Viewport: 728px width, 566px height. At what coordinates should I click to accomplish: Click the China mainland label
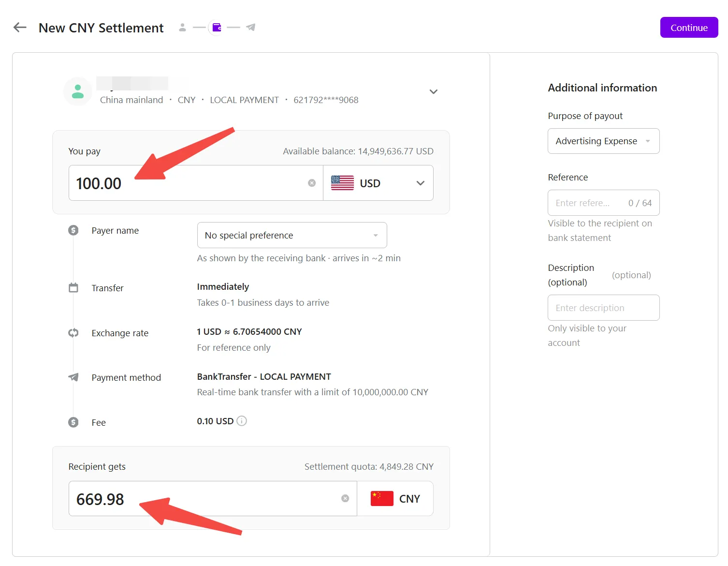click(131, 100)
